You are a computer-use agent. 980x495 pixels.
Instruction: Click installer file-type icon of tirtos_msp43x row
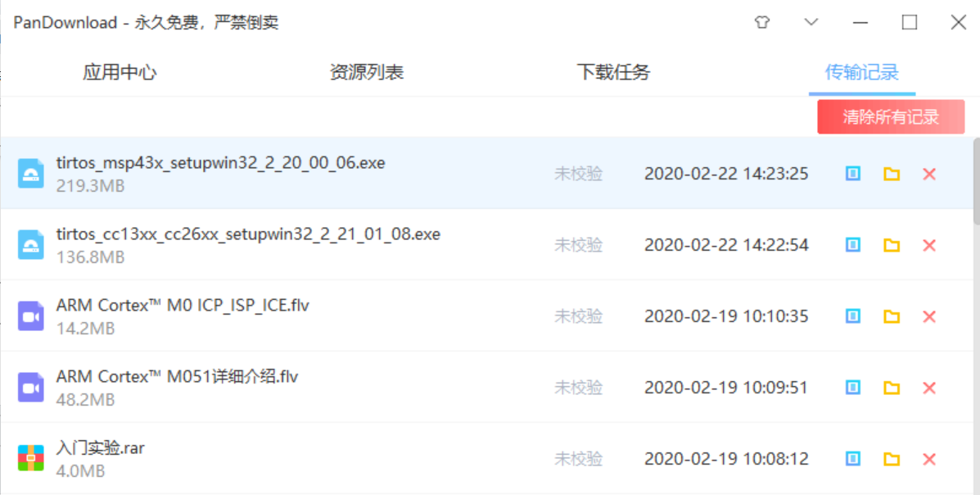(x=30, y=174)
